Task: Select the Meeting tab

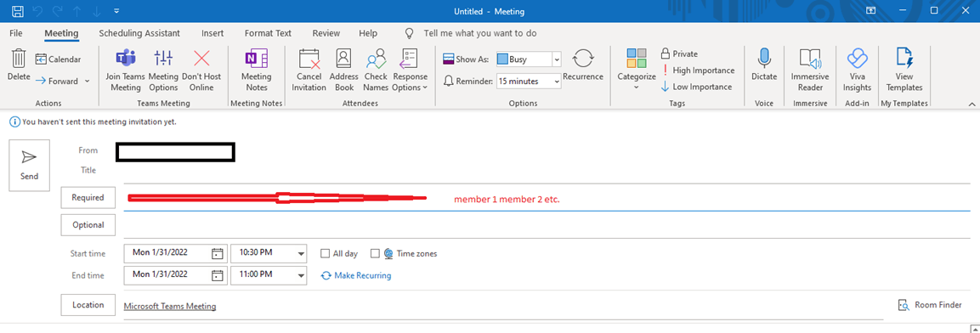Action: point(61,33)
